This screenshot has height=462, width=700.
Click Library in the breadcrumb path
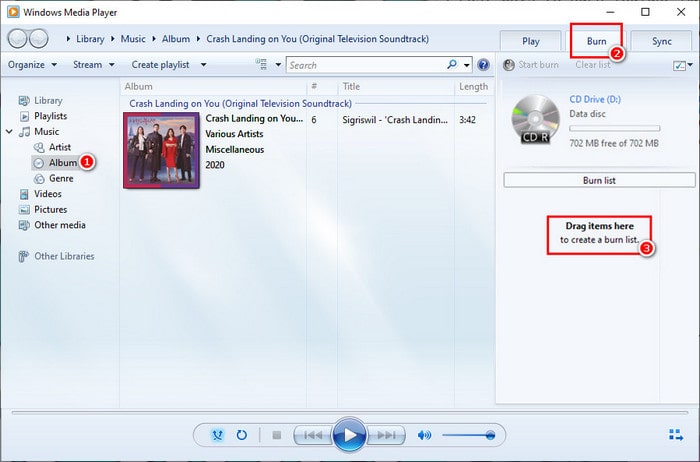tap(90, 39)
